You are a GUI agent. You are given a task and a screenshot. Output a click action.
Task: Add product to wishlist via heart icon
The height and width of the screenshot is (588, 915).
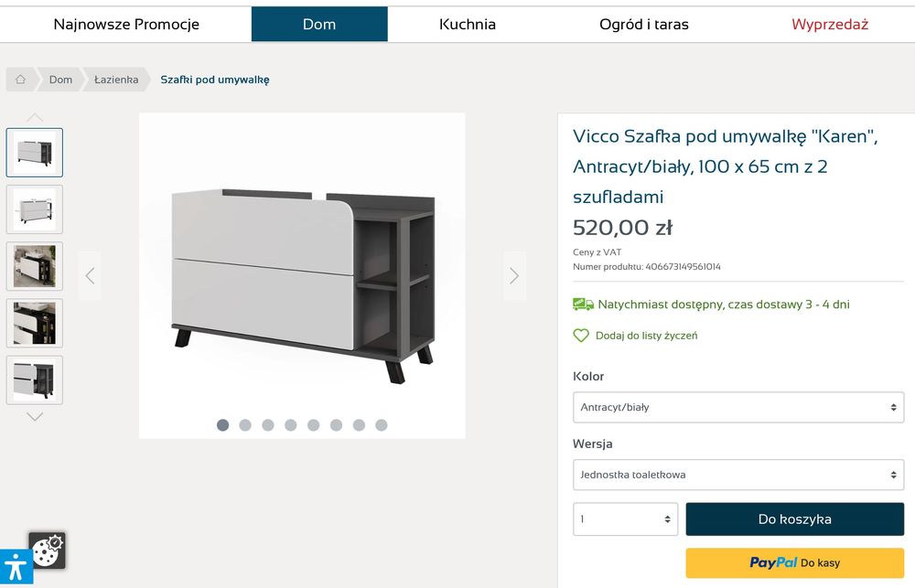(x=581, y=336)
